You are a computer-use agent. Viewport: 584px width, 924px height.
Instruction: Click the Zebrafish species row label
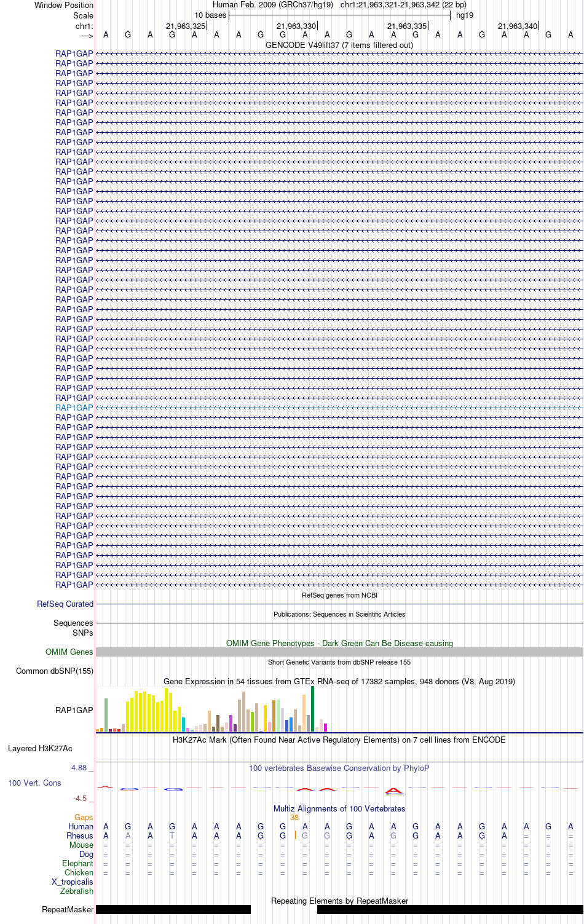click(x=77, y=891)
